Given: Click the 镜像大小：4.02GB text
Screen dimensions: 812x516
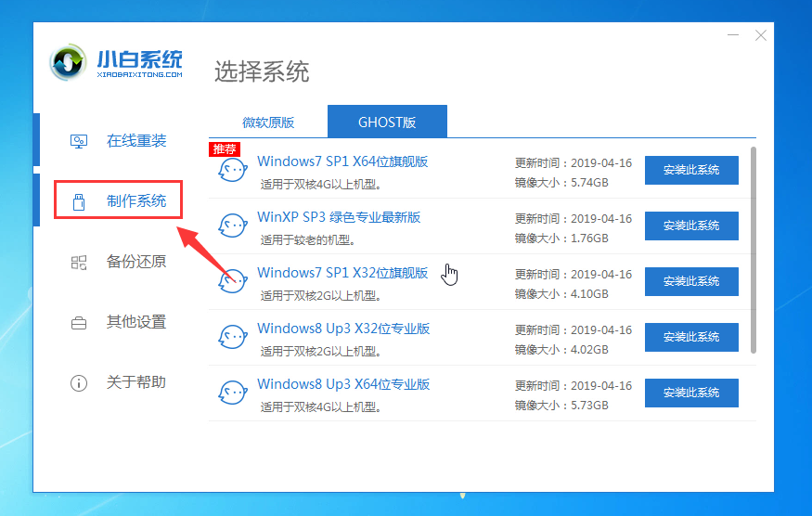Looking at the screenshot, I should pyautogui.click(x=561, y=350).
